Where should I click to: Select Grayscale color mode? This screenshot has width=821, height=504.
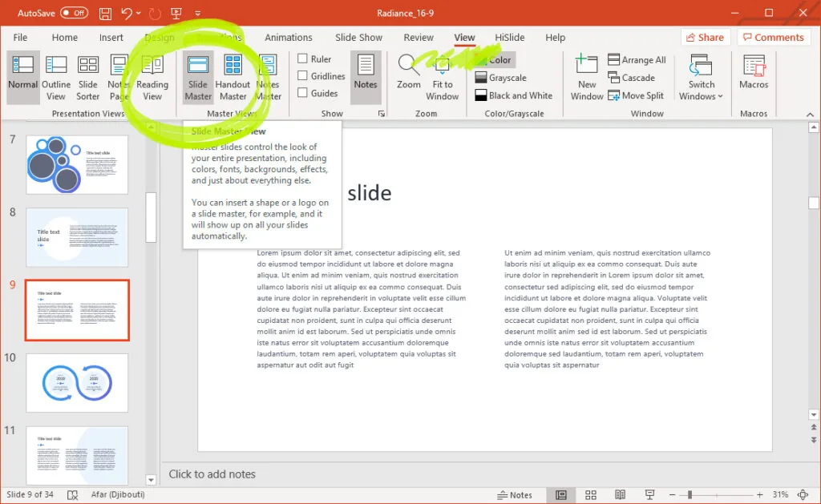[500, 78]
